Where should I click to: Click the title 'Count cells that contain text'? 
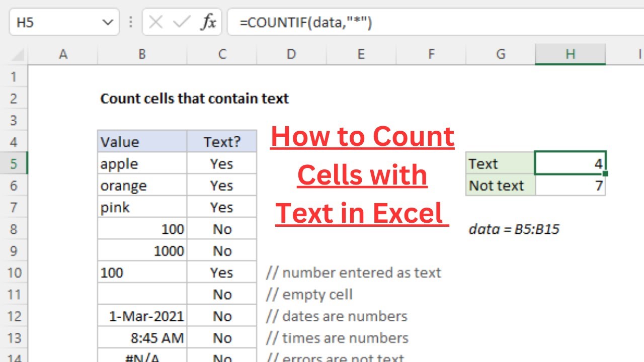pos(195,99)
